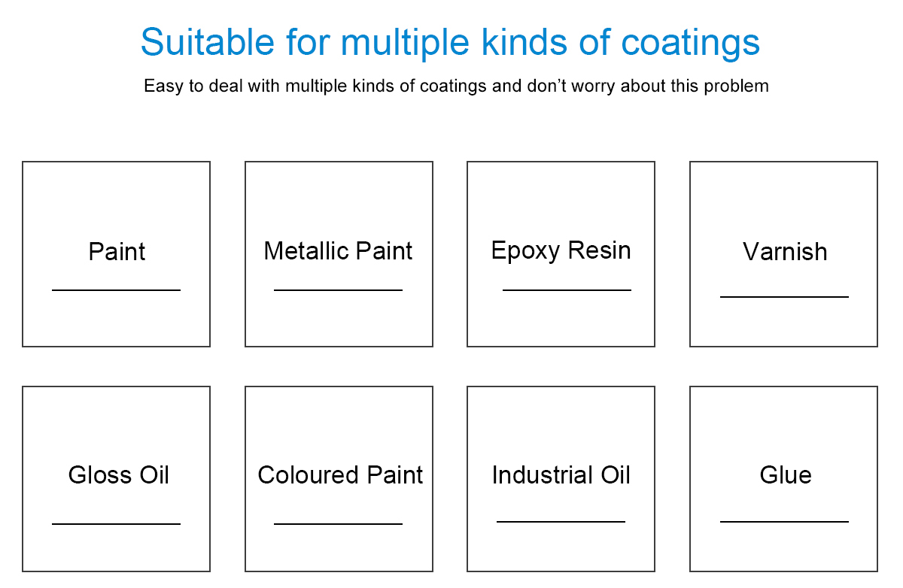Click the underline beneath Metallic Paint
Screen dimensions: 903x588
(338, 289)
